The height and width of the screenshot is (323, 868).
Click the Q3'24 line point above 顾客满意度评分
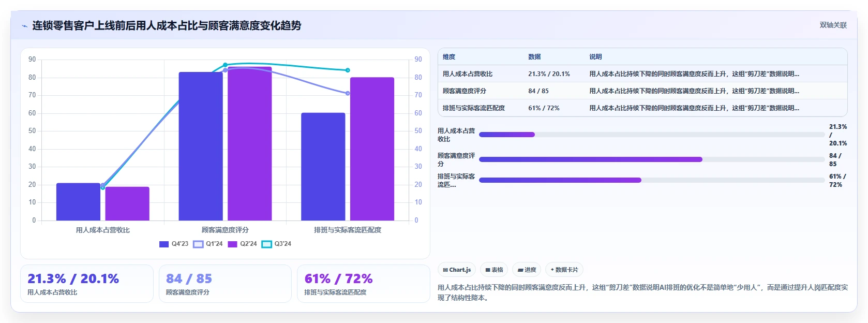pyautogui.click(x=225, y=65)
